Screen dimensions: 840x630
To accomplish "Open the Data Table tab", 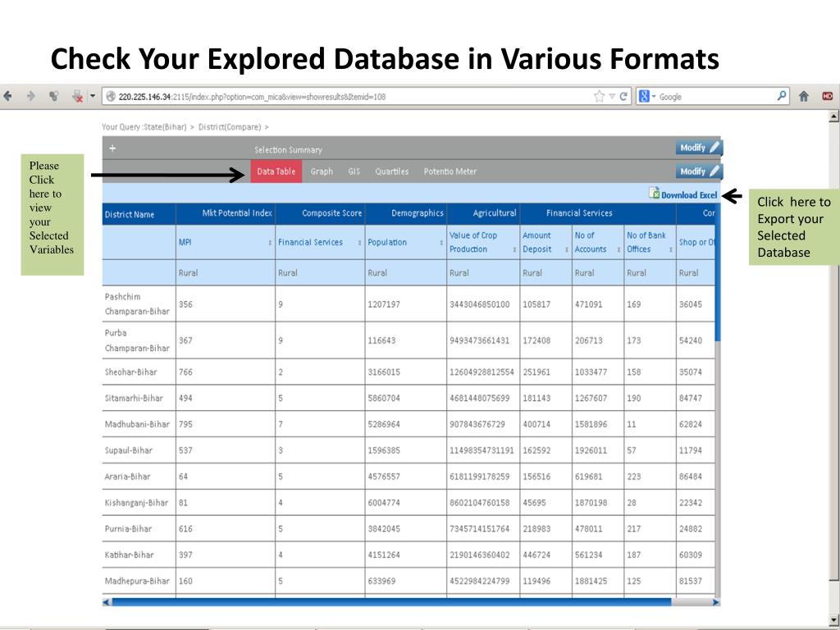I will pos(276,171).
